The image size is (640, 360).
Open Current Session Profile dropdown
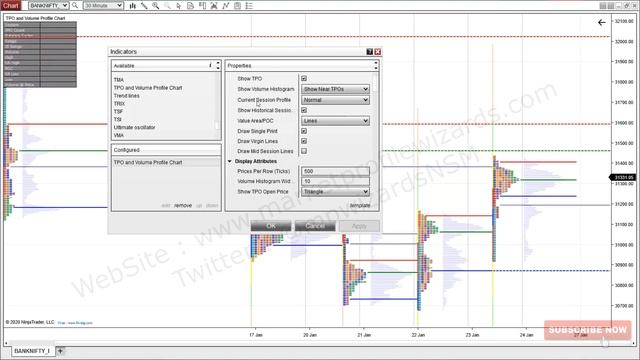(336, 100)
